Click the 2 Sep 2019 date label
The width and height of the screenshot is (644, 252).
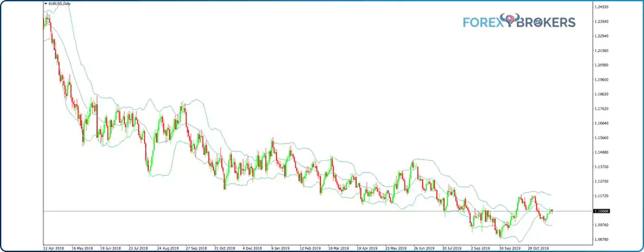[480, 248]
